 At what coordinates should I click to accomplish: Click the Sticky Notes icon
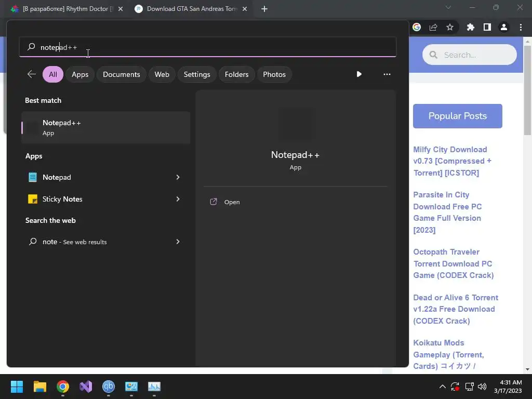(33, 199)
